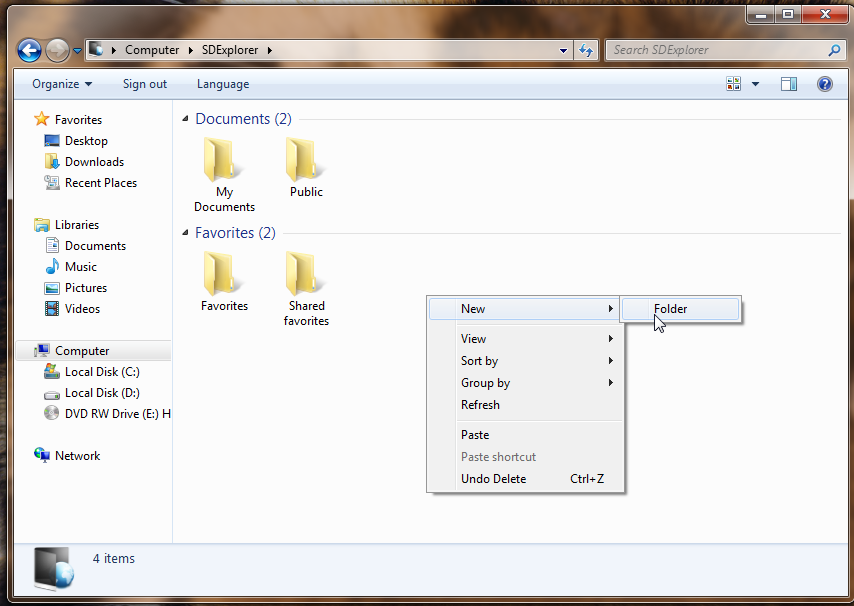Click the address bar location icon
Image resolution: width=854 pixels, height=606 pixels.
pyautogui.click(x=96, y=50)
